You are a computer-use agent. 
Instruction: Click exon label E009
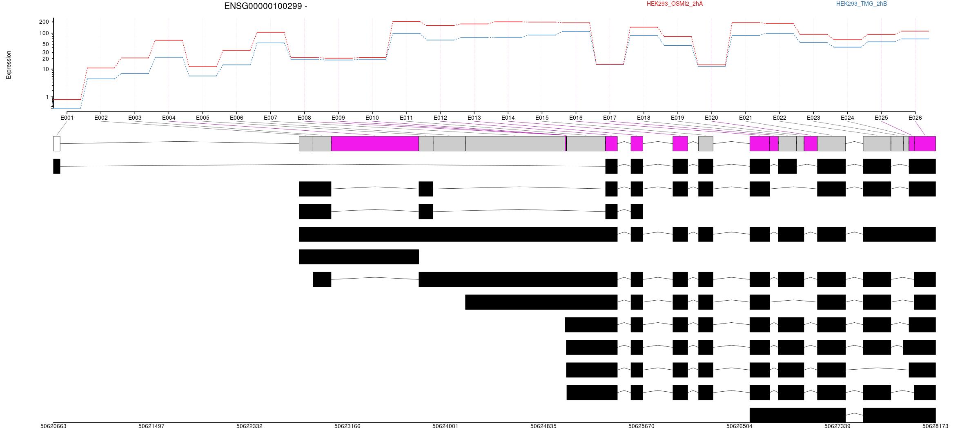coord(338,118)
